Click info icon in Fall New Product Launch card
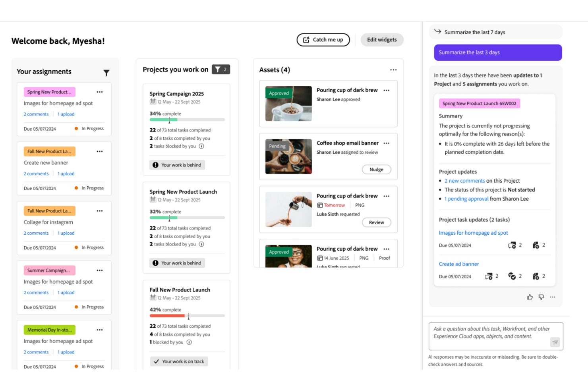This screenshot has height=392, width=588. coord(189,342)
